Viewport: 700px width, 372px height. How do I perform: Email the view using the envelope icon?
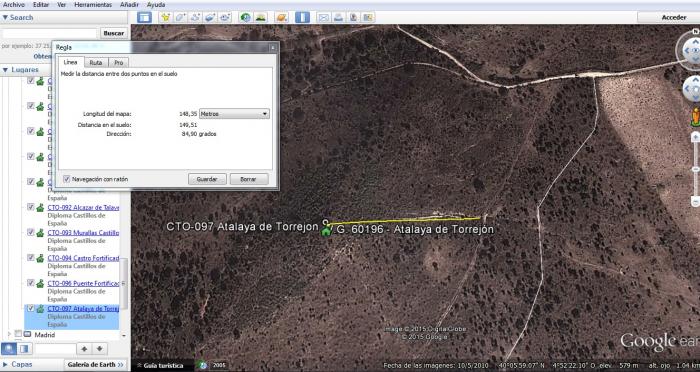pos(323,17)
